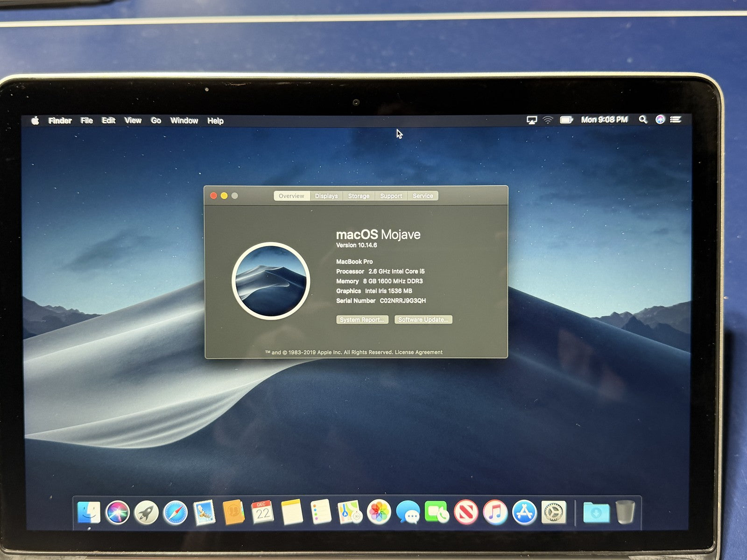Click the AirPlay display icon in menu bar
The width and height of the screenshot is (747, 560).
532,120
